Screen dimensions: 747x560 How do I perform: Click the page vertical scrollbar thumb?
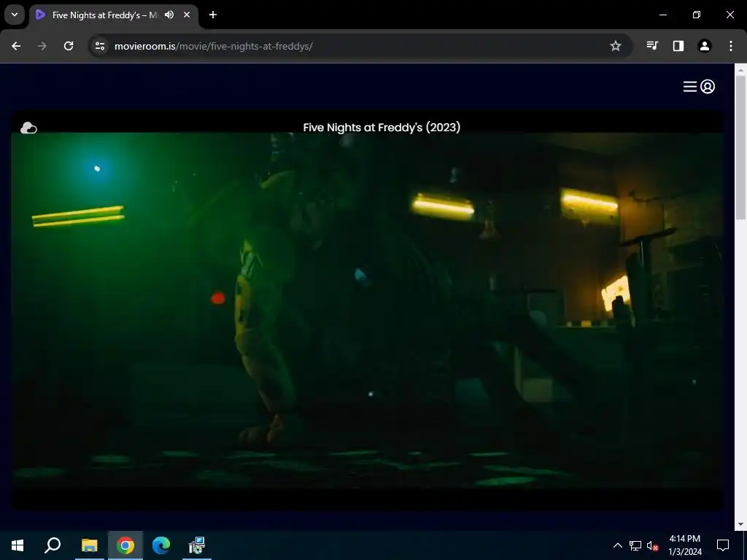[740, 147]
